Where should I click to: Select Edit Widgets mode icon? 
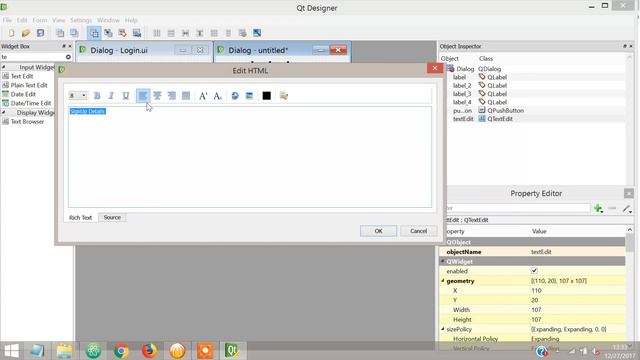94,33
